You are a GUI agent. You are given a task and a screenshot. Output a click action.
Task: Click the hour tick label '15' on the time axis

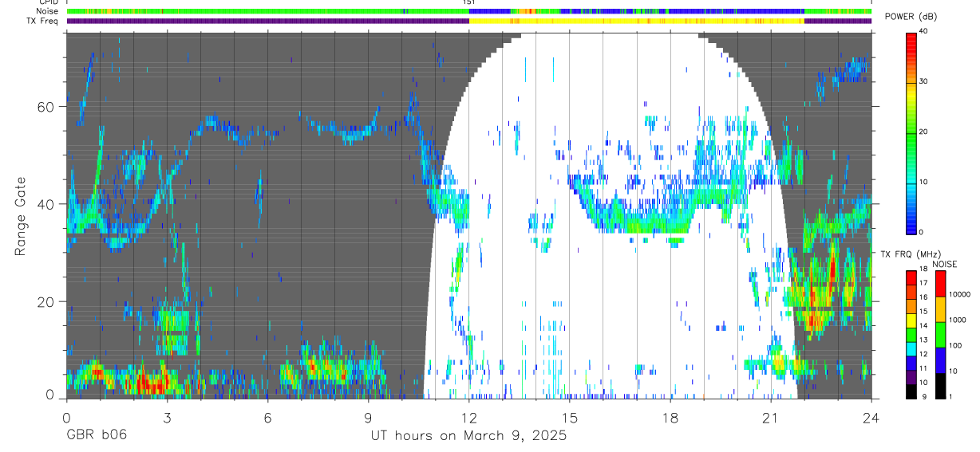[x=570, y=417]
